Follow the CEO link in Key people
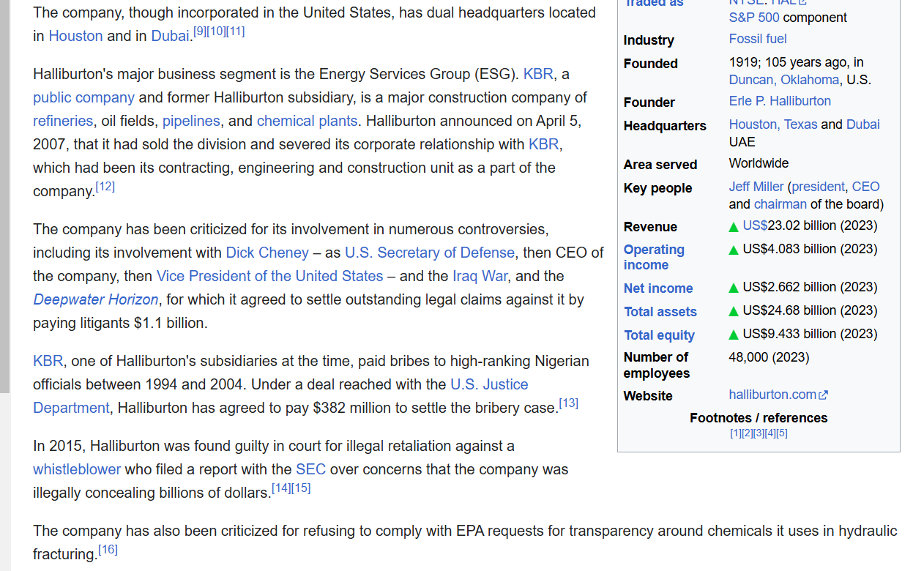This screenshot has height=571, width=924. (866, 187)
